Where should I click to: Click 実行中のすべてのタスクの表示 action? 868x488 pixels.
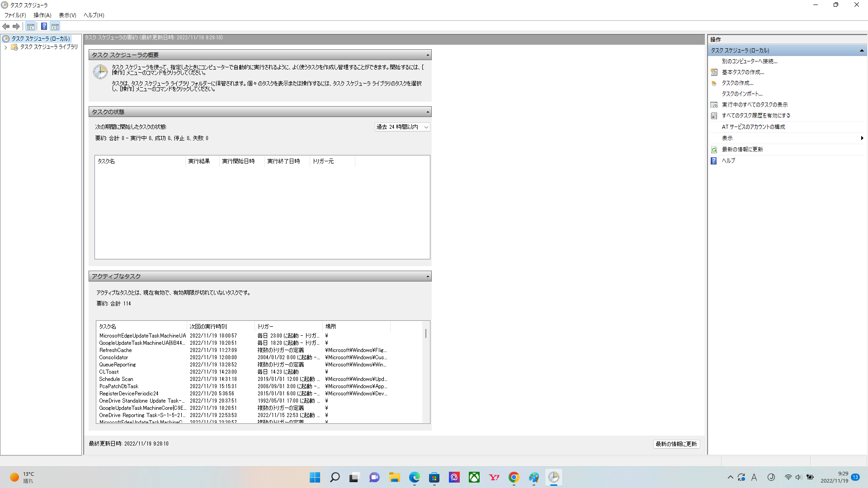coord(754,105)
